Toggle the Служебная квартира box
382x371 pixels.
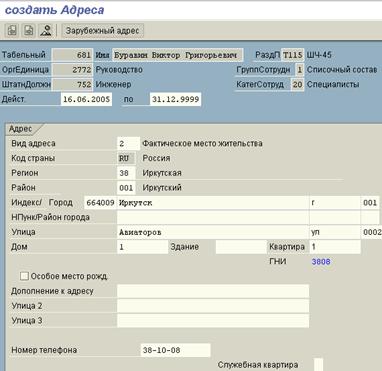318,365
